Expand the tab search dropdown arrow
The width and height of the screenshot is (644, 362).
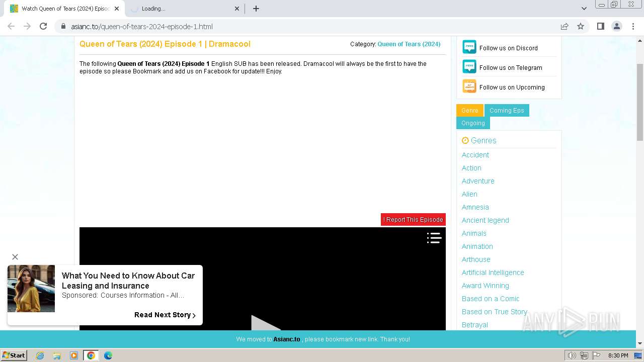pyautogui.click(x=584, y=9)
